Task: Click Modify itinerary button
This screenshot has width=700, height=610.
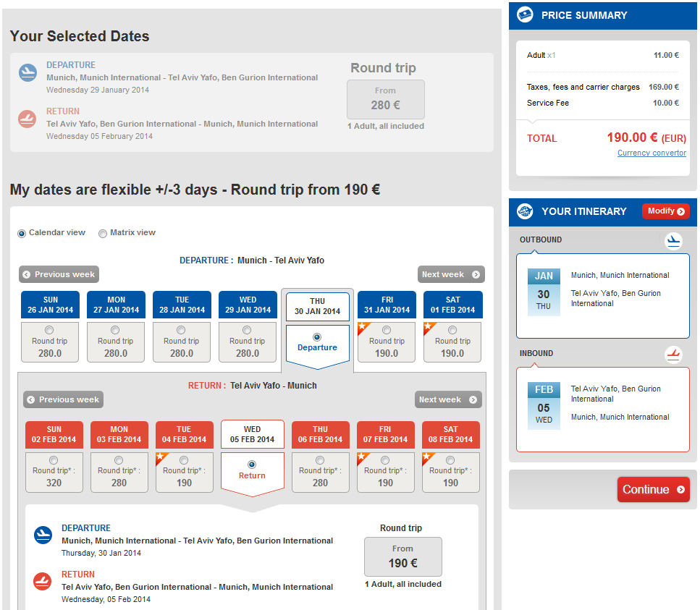Action: [x=666, y=211]
